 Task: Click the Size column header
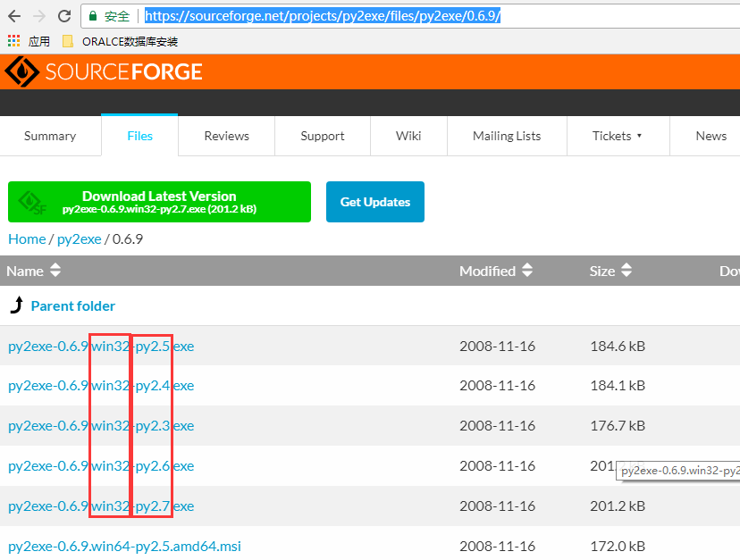pyautogui.click(x=602, y=271)
